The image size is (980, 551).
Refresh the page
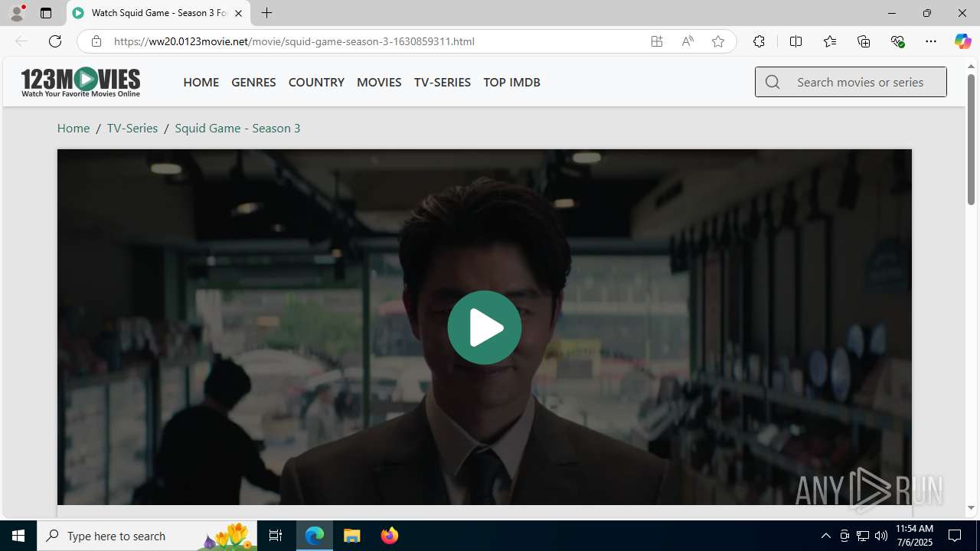[x=55, y=41]
